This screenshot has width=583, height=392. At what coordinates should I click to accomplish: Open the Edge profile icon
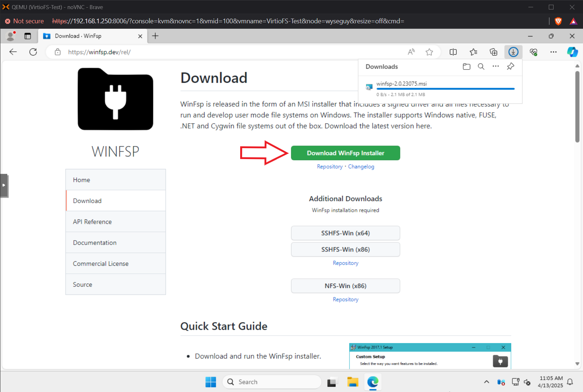coord(11,36)
